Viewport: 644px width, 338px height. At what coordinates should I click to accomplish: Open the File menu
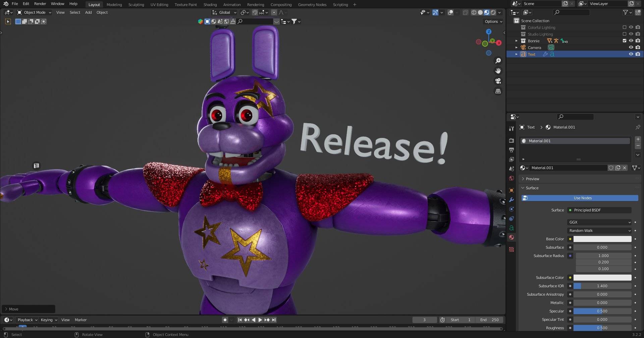(x=15, y=4)
